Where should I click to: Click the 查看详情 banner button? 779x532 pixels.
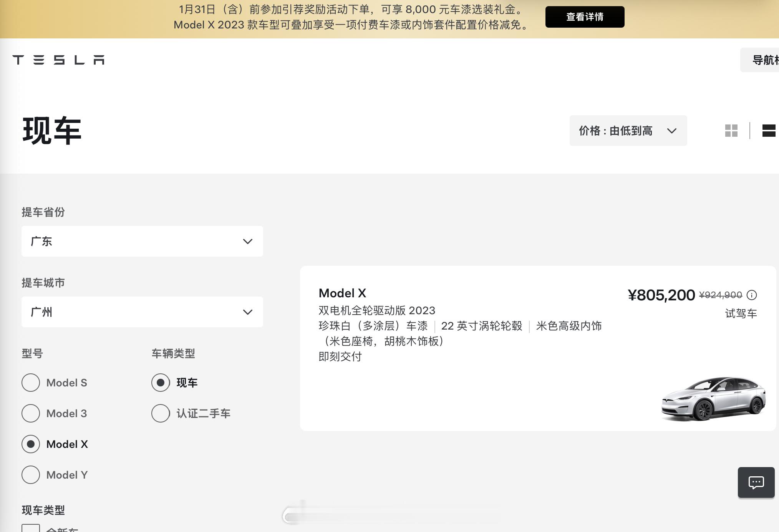pyautogui.click(x=585, y=17)
